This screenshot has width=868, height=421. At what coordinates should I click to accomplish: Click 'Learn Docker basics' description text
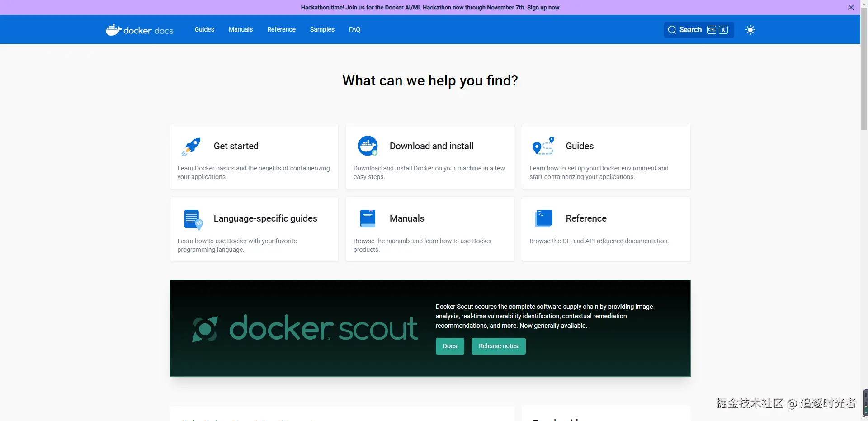pos(254,172)
